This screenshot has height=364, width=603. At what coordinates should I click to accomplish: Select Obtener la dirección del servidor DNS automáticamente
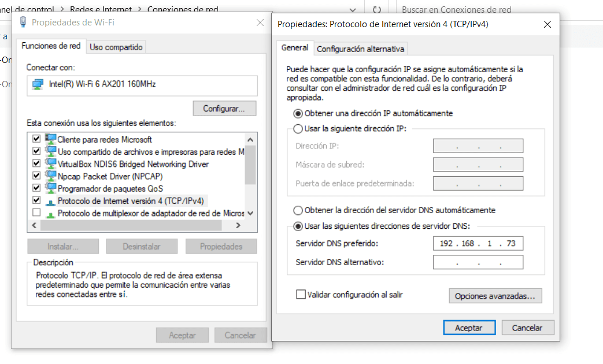click(x=298, y=210)
